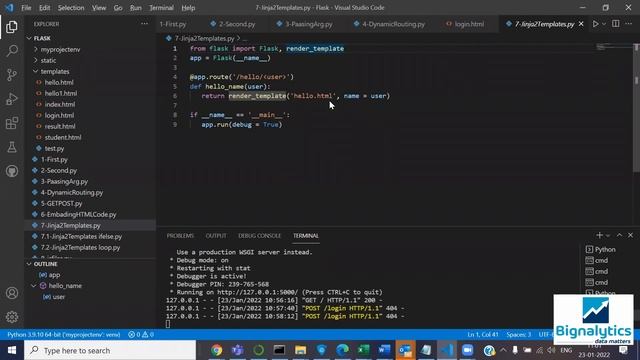Open the new terminal launch profile dropdown
This screenshot has height=360, width=640.
608,236
